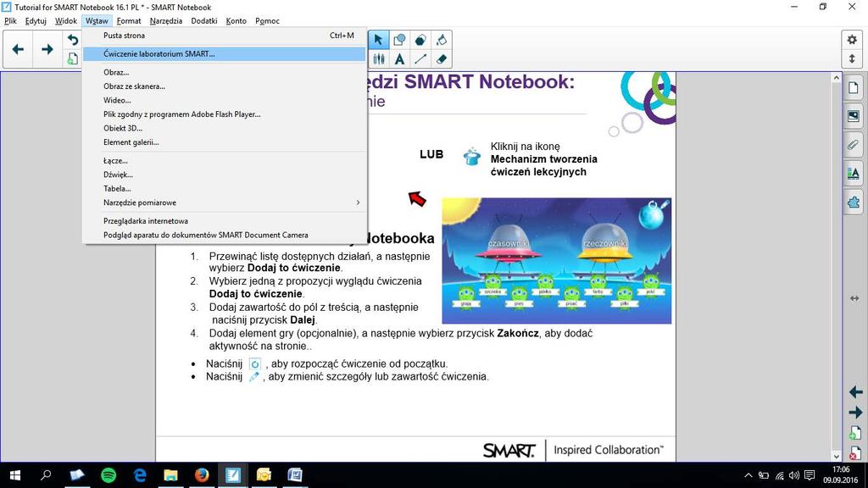Open Spotify from the taskbar
The height and width of the screenshot is (488, 868).
(x=108, y=475)
